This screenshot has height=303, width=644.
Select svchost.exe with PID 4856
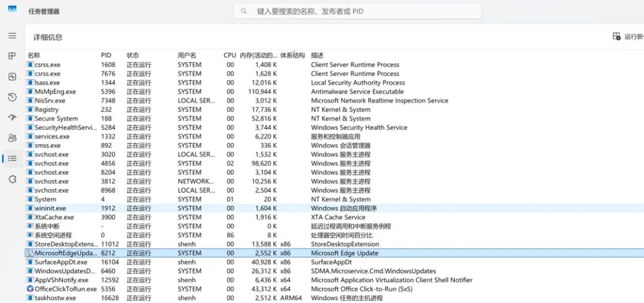(x=335, y=163)
